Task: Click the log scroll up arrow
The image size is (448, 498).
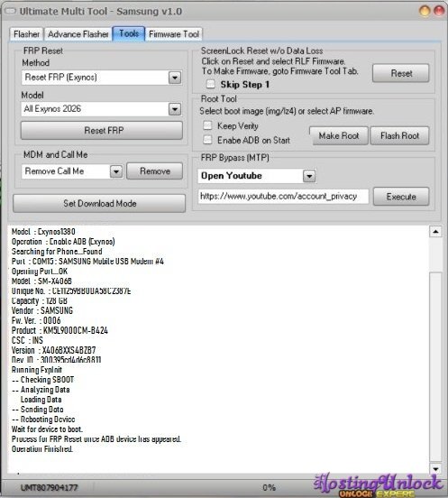Action: coord(435,232)
